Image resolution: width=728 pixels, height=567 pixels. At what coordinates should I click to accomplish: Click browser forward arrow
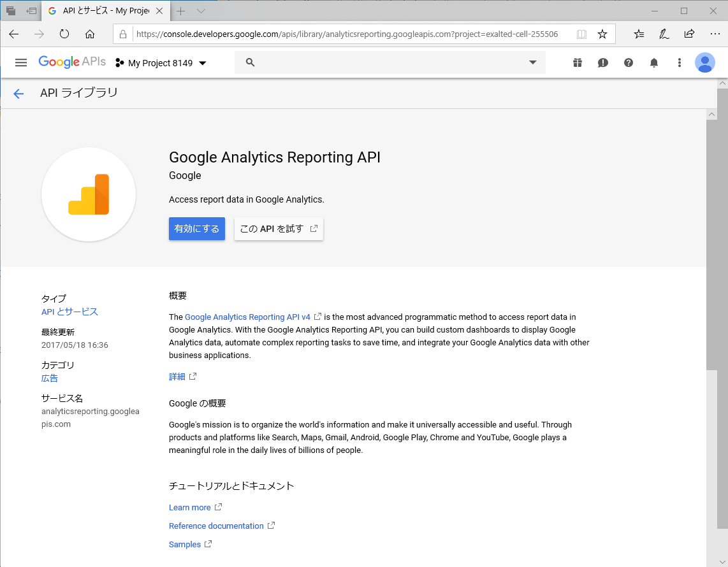tap(39, 34)
